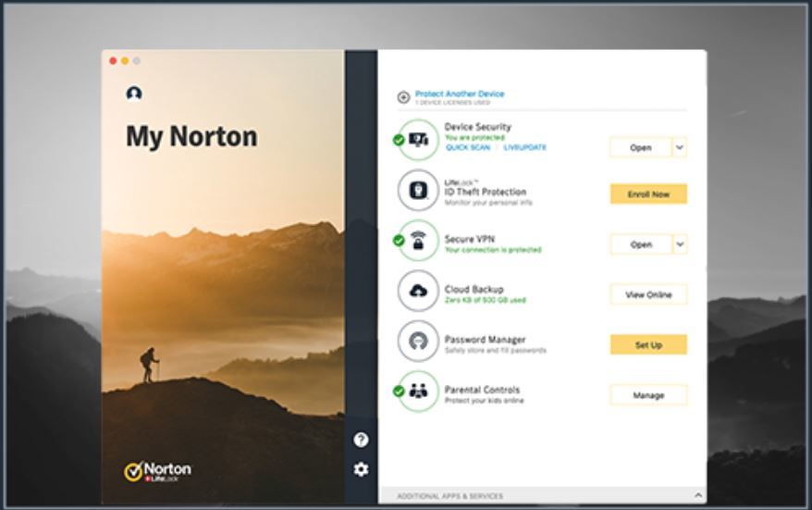Click the help question mark icon

click(361, 440)
